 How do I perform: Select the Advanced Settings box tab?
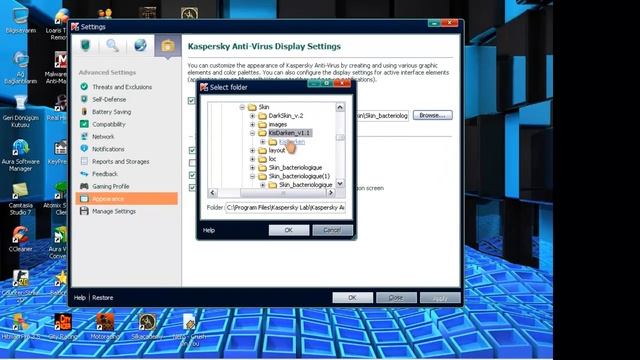point(168,45)
